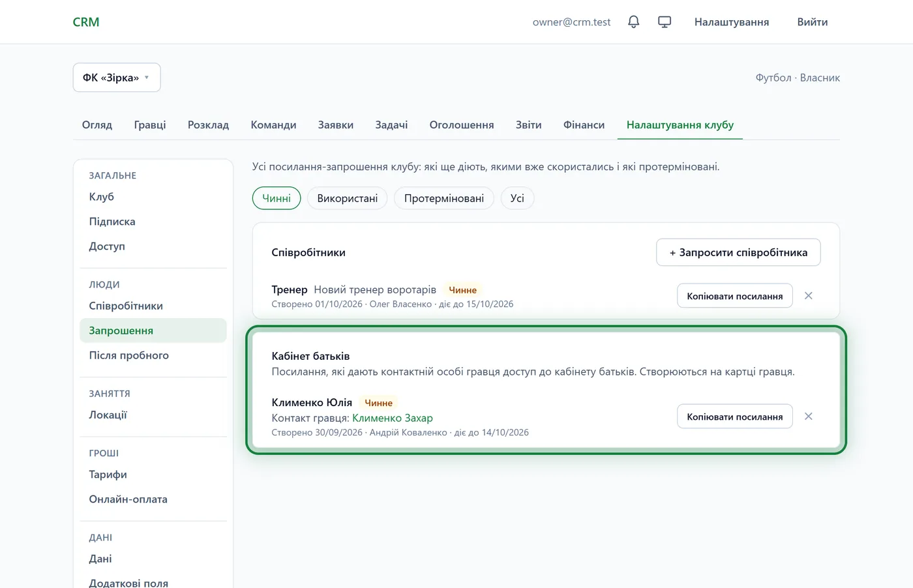The image size is (913, 588).
Task: Show Протерміновані invitations
Action: click(x=444, y=198)
